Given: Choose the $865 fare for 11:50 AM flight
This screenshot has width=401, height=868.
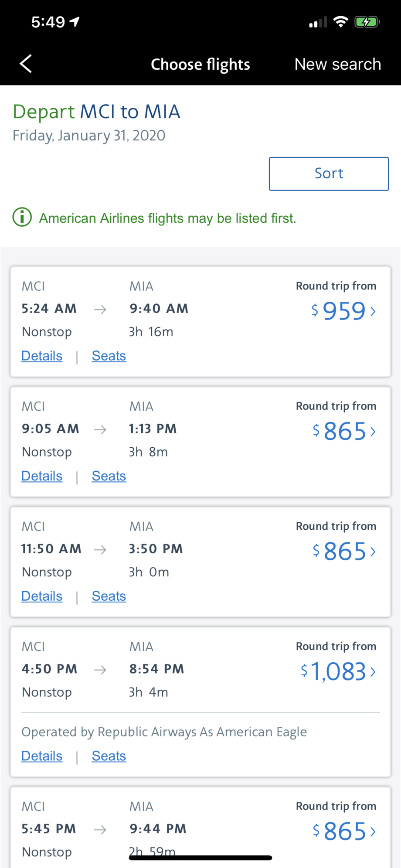Looking at the screenshot, I should [344, 551].
